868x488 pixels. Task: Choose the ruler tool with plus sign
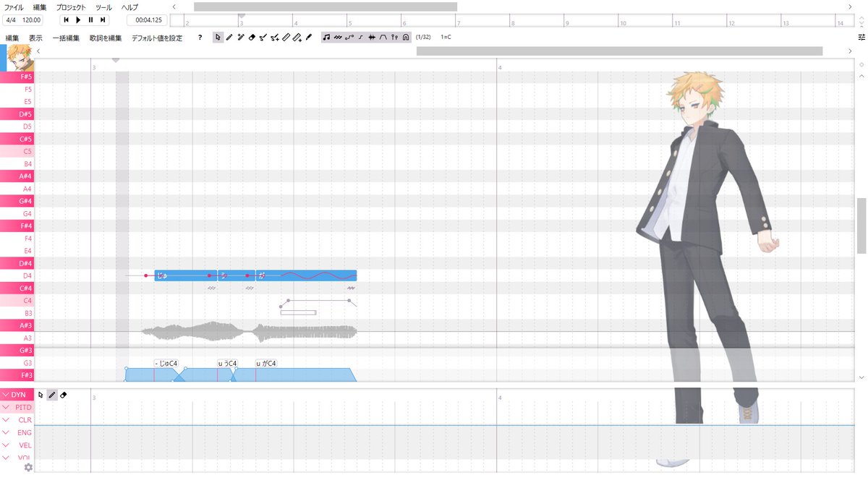coord(297,37)
